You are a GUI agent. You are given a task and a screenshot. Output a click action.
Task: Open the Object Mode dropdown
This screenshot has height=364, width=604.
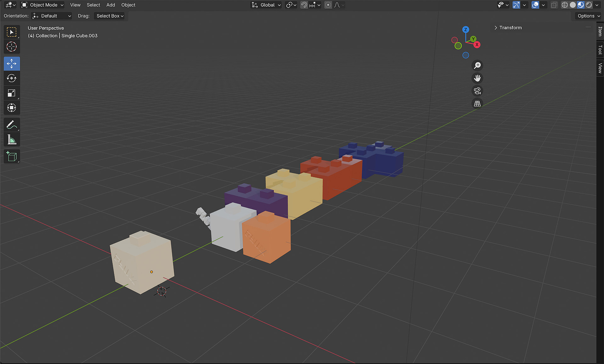point(42,5)
